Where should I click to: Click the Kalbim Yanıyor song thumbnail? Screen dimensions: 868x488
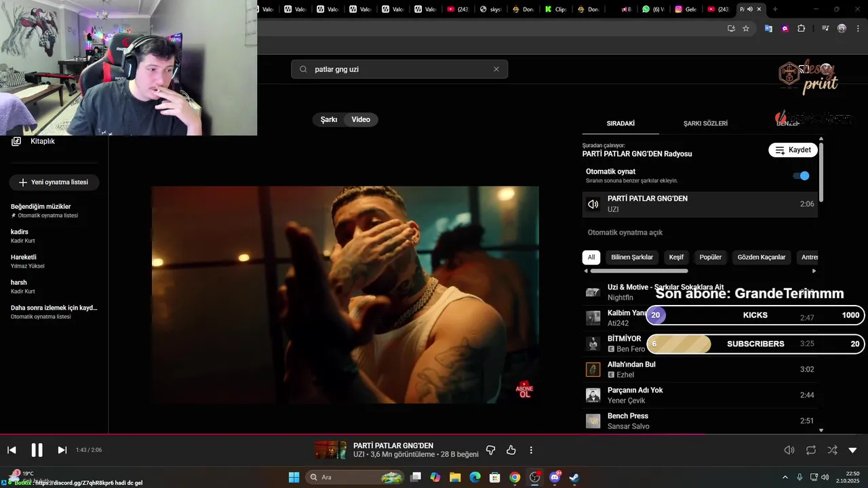point(593,318)
